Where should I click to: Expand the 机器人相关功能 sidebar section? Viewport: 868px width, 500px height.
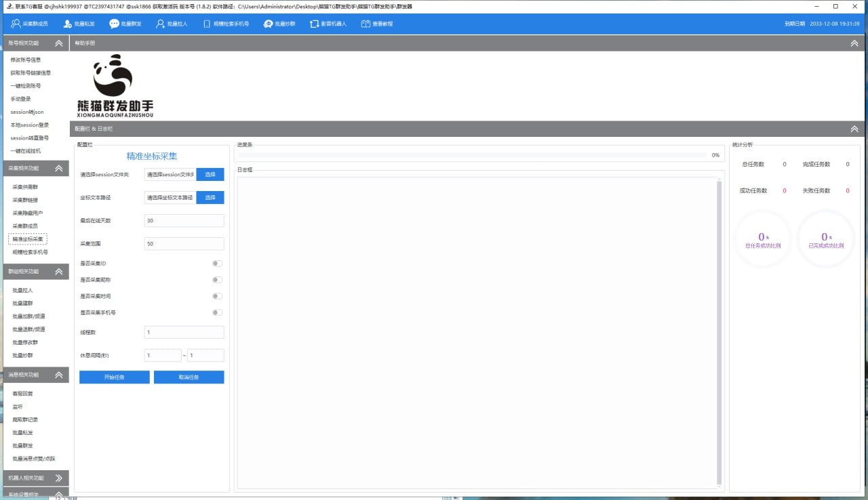point(59,478)
